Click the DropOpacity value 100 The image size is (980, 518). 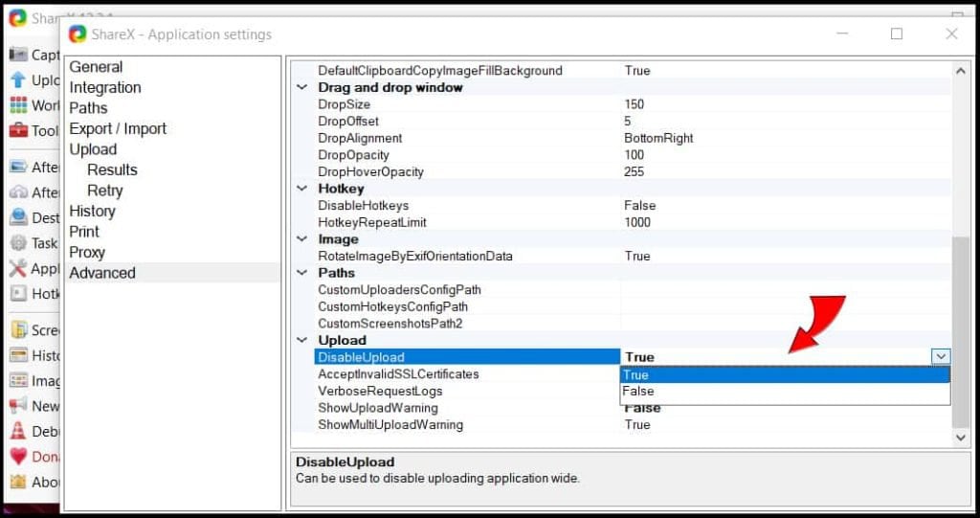tap(634, 155)
